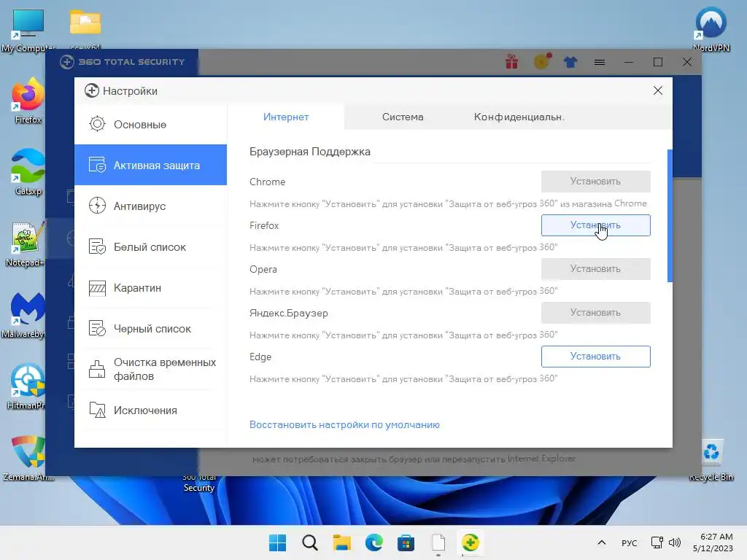
Task: Click Установить for Chrome
Action: tap(595, 182)
